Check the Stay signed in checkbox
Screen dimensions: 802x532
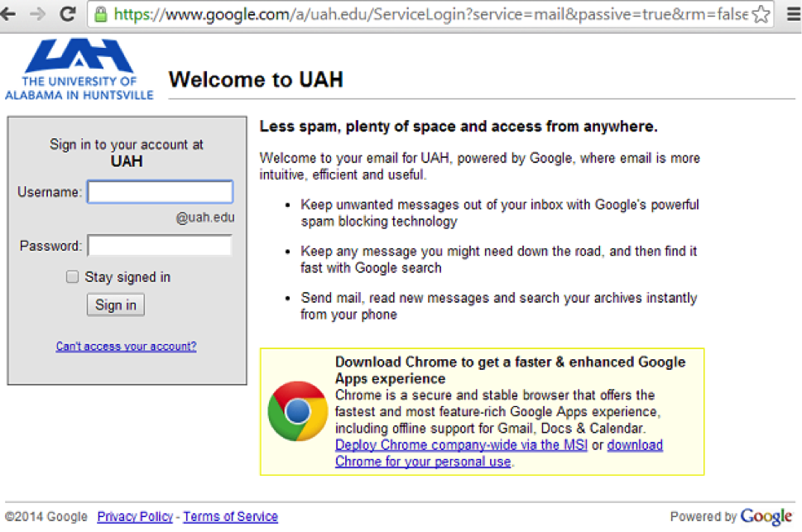pos(72,276)
